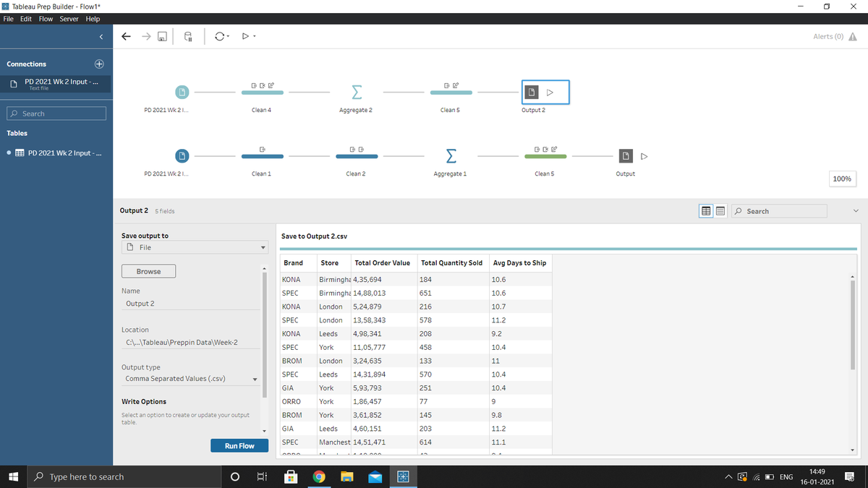Open the Save output to File dropdown
Image resolution: width=868 pixels, height=488 pixels.
coord(195,247)
